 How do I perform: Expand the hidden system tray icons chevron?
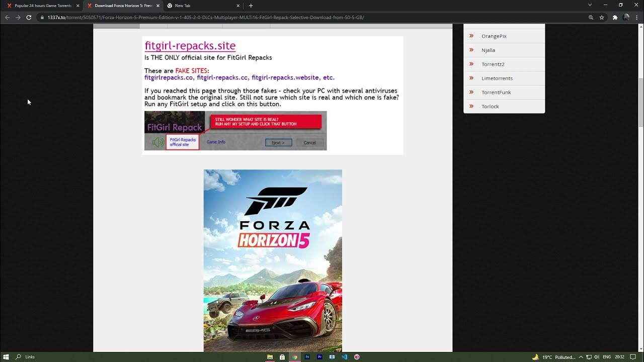coord(581,357)
